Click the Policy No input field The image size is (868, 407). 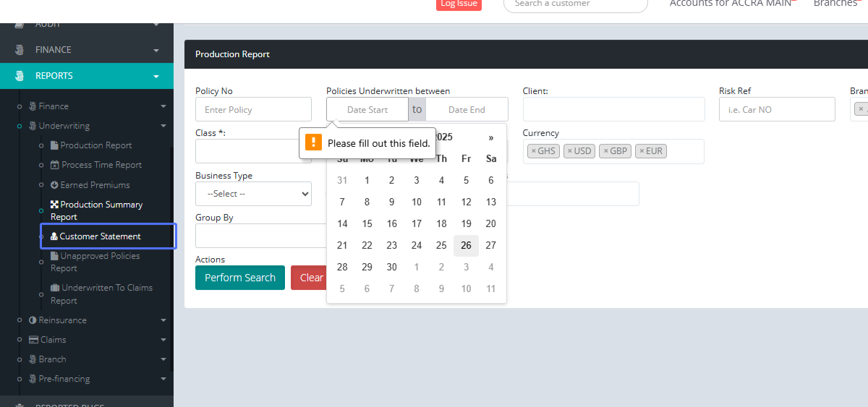point(253,110)
